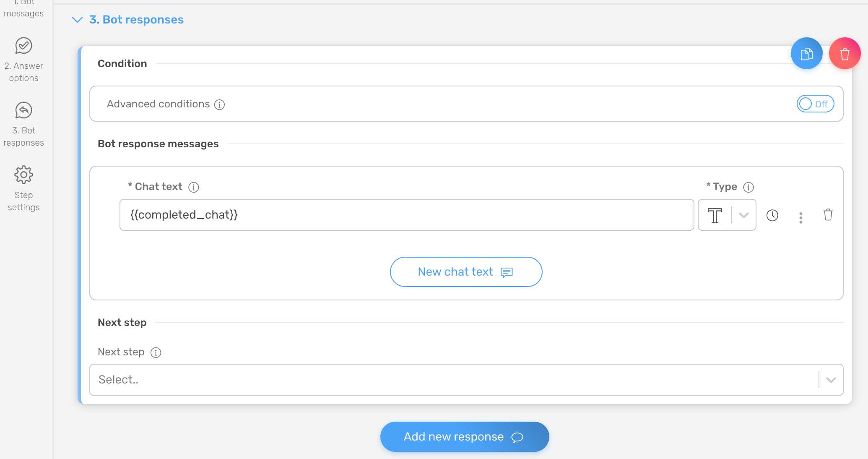Open the message Type dropdown
Screen dimensions: 868x459
(727, 215)
